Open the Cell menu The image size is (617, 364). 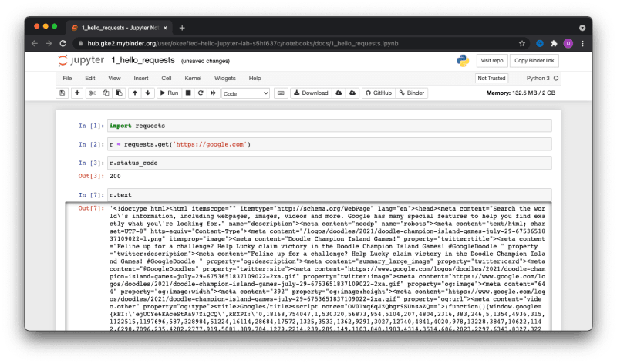click(x=167, y=79)
